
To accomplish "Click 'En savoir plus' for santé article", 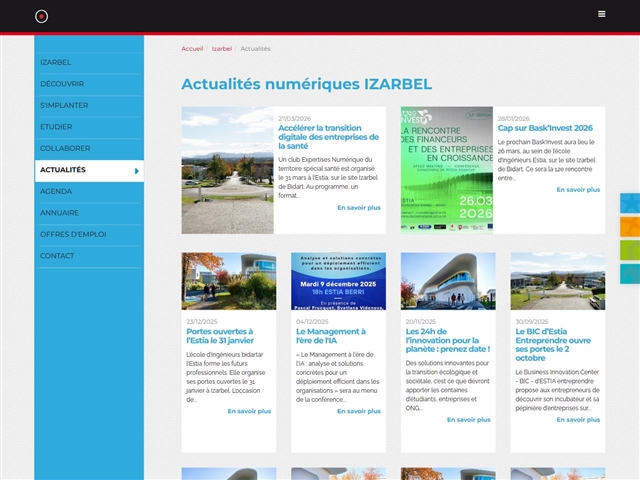I will click(359, 208).
